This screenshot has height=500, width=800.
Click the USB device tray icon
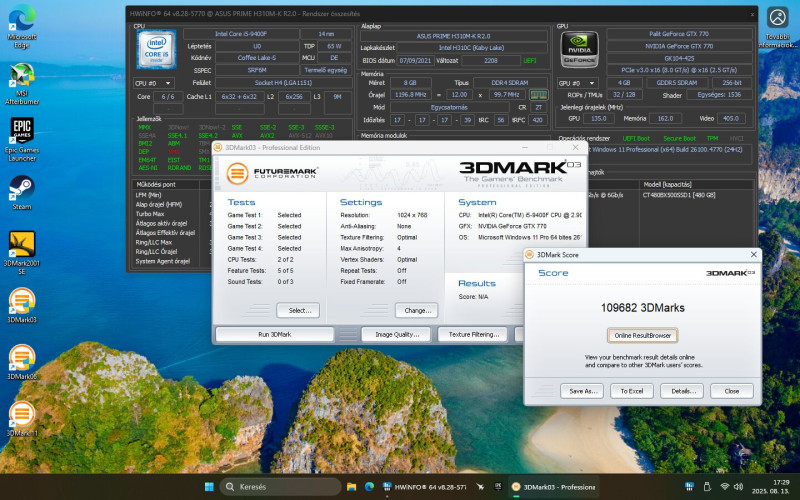pyautogui.click(x=707, y=486)
